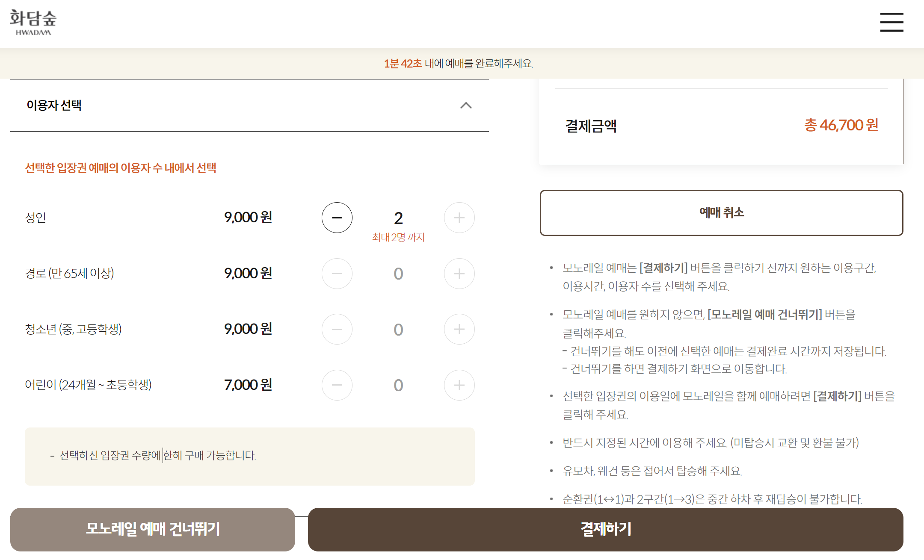Select the adult quantity showing 2
Screen dimensions: 924x560
[398, 218]
